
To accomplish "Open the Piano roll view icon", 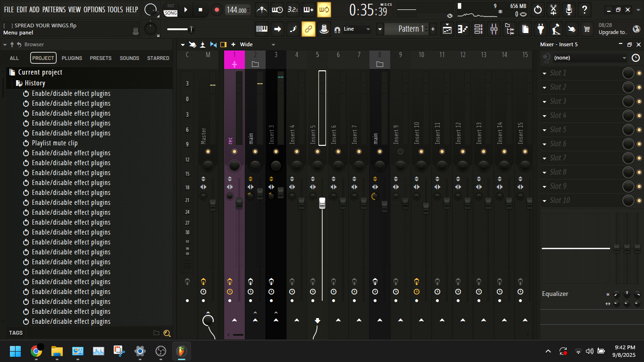I will coord(463,29).
